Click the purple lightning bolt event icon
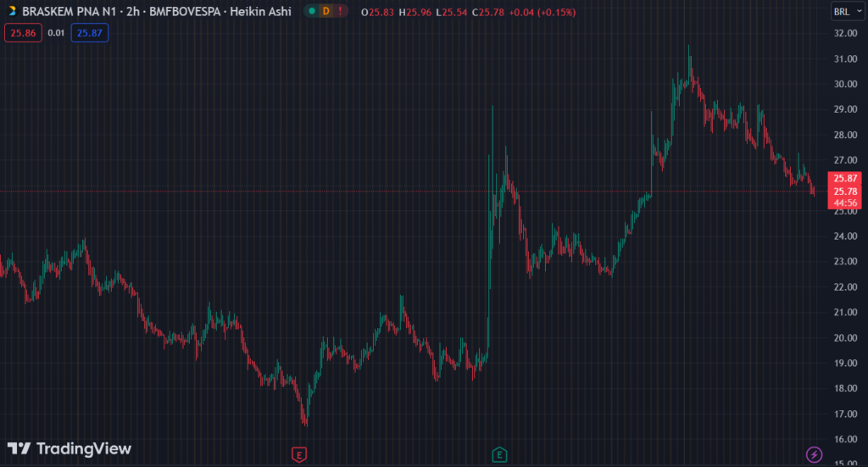 click(814, 455)
